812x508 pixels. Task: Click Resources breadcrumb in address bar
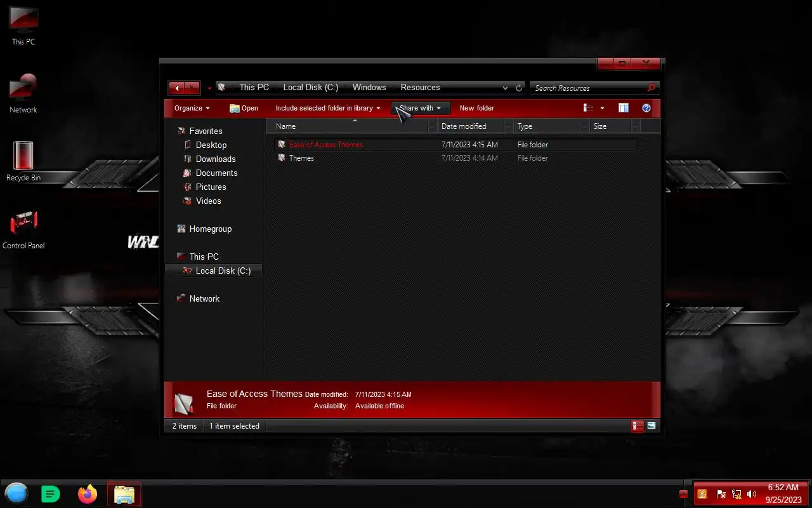420,88
